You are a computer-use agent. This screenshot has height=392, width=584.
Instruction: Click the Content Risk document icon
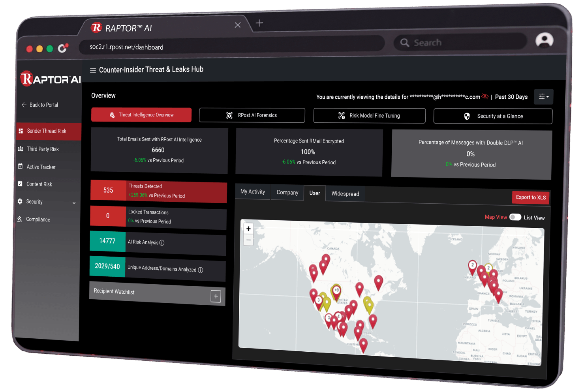click(x=20, y=184)
